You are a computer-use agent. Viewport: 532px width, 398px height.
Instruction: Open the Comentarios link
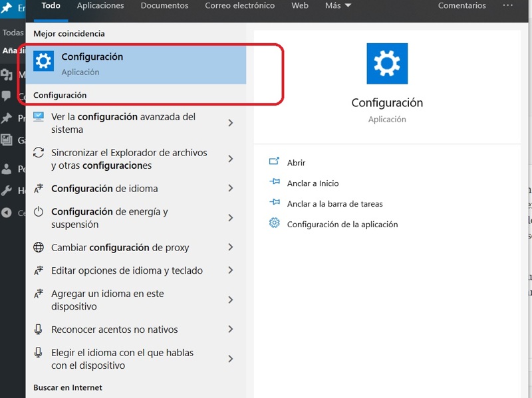[462, 6]
